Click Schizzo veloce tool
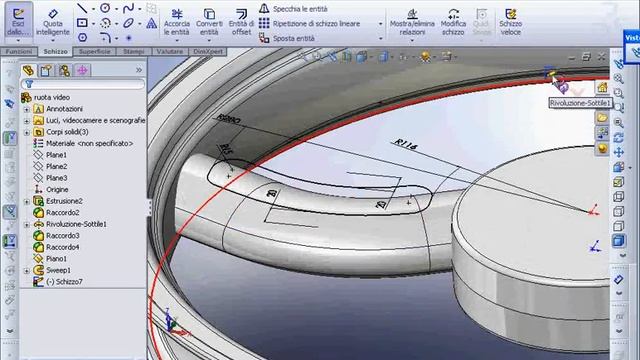This screenshot has height=360, width=640. [511, 22]
